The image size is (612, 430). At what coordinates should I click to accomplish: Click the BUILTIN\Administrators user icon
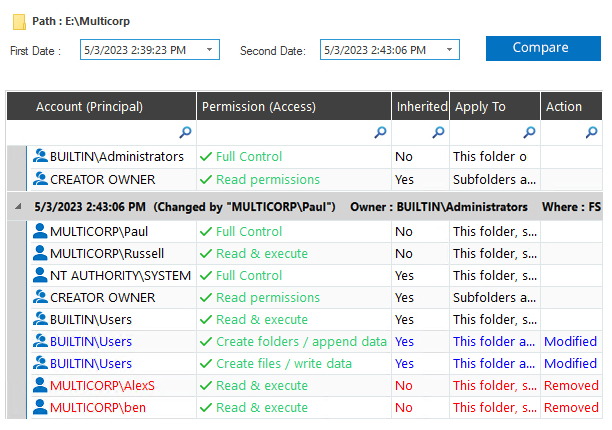coord(40,156)
